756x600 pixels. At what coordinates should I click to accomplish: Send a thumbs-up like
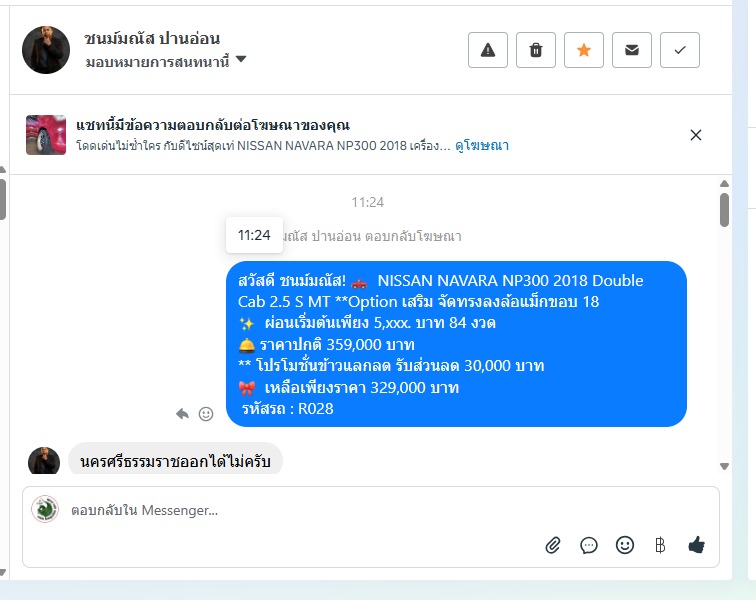(696, 545)
